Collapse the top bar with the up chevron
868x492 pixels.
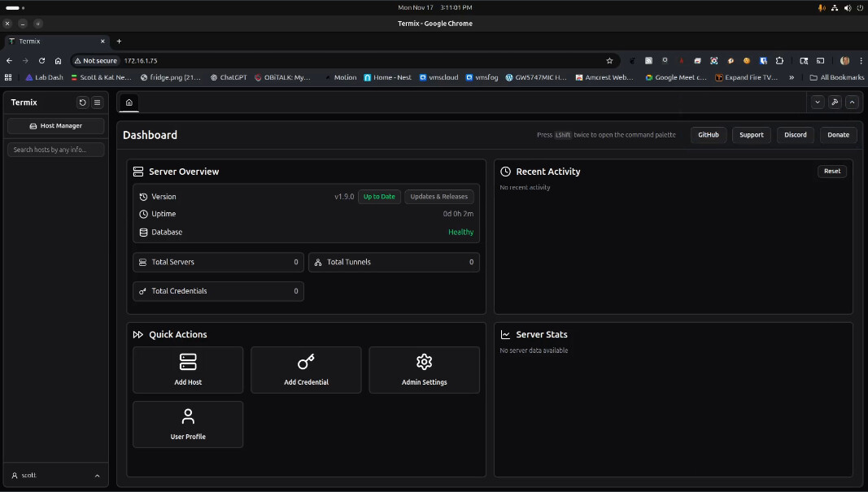[852, 102]
